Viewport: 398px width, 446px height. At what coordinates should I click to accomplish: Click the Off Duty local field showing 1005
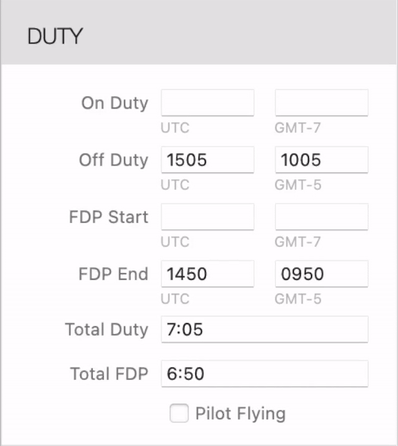(x=322, y=160)
